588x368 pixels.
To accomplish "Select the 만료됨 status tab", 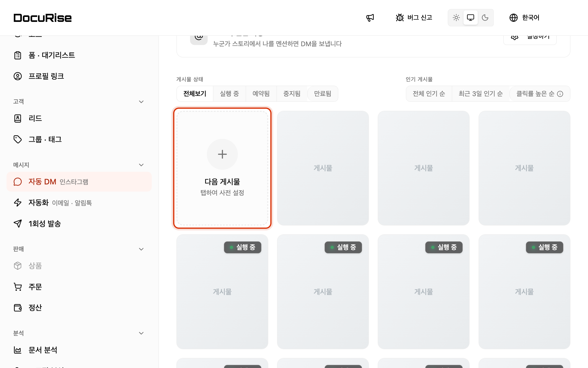I will (x=322, y=94).
